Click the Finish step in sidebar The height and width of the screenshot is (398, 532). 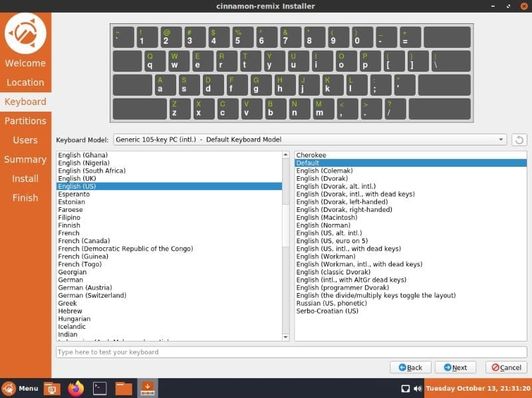click(25, 197)
